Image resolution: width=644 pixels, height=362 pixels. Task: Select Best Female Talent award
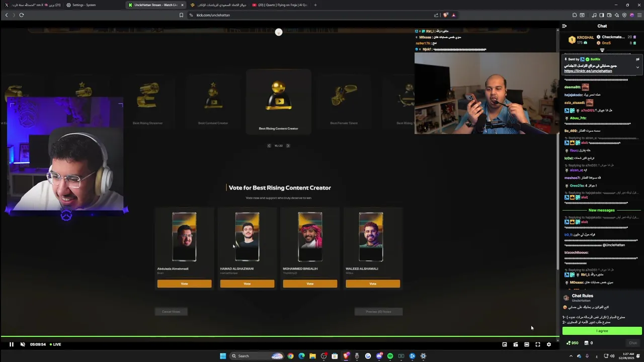coord(344,103)
